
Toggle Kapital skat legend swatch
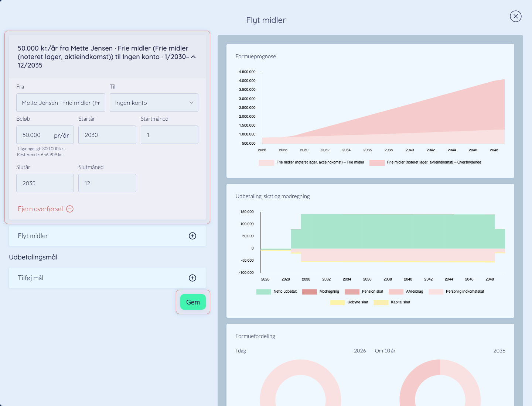click(381, 302)
